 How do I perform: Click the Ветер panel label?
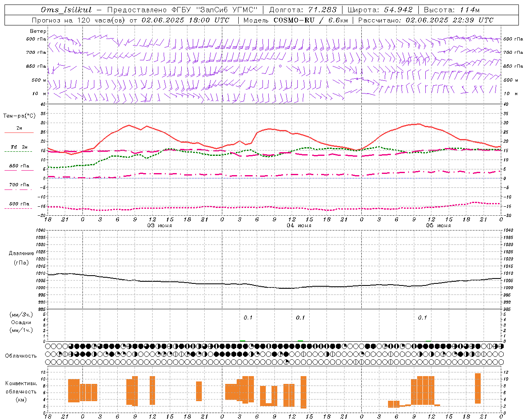point(38,31)
